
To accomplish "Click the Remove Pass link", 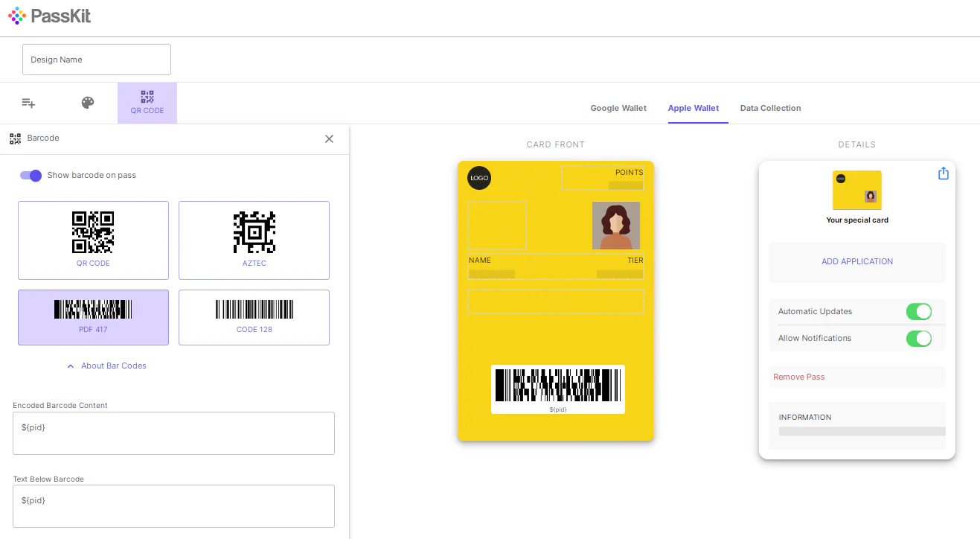I will click(799, 377).
